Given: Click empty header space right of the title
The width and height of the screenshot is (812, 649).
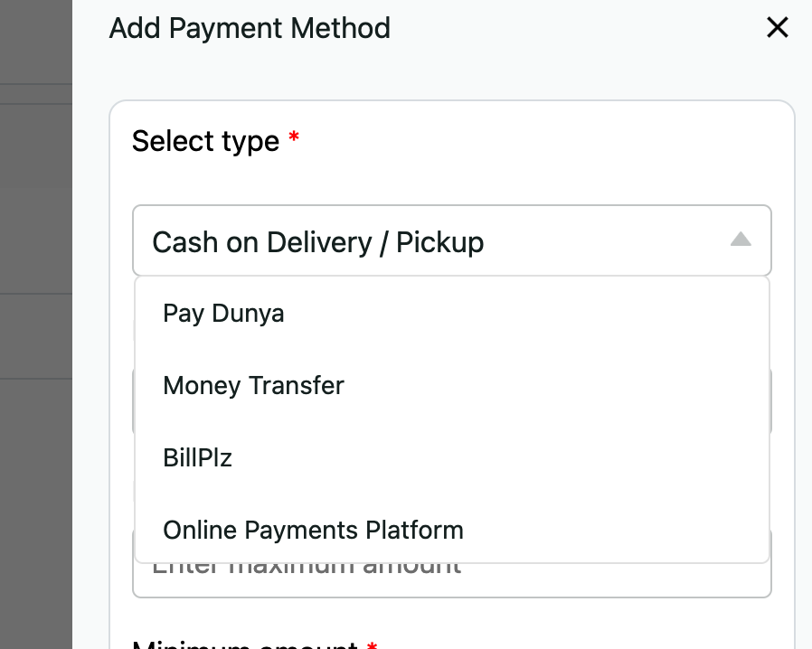Looking at the screenshot, I should click(579, 28).
